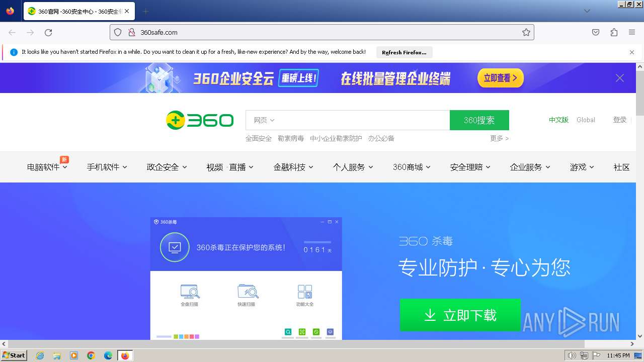Click the Refresh Firefox button
The width and height of the screenshot is (644, 362).
coord(404,52)
